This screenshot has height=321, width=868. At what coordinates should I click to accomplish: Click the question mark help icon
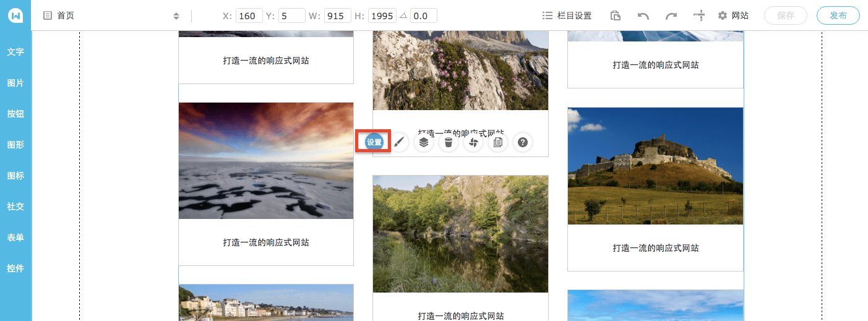click(x=523, y=143)
